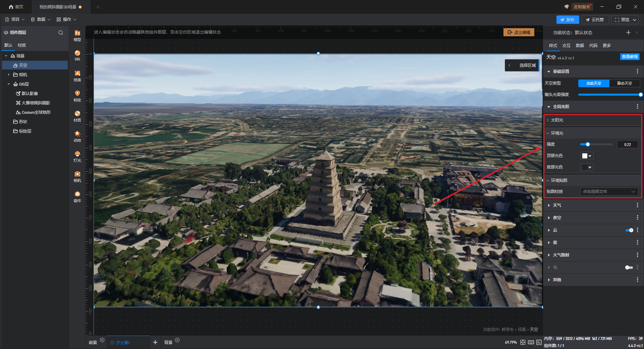Open the 数据 menu
Screen dimensions: 644x349
(41, 19)
